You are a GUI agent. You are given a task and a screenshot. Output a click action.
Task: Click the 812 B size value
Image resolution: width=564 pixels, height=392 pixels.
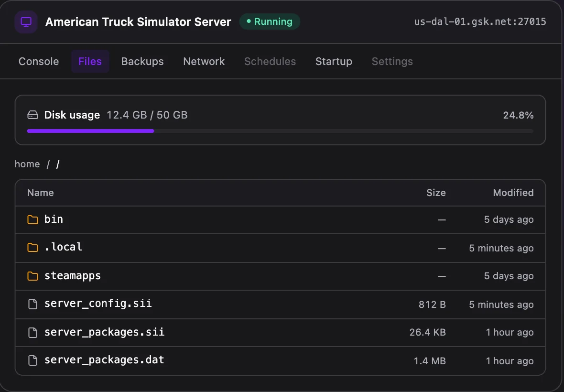(433, 305)
